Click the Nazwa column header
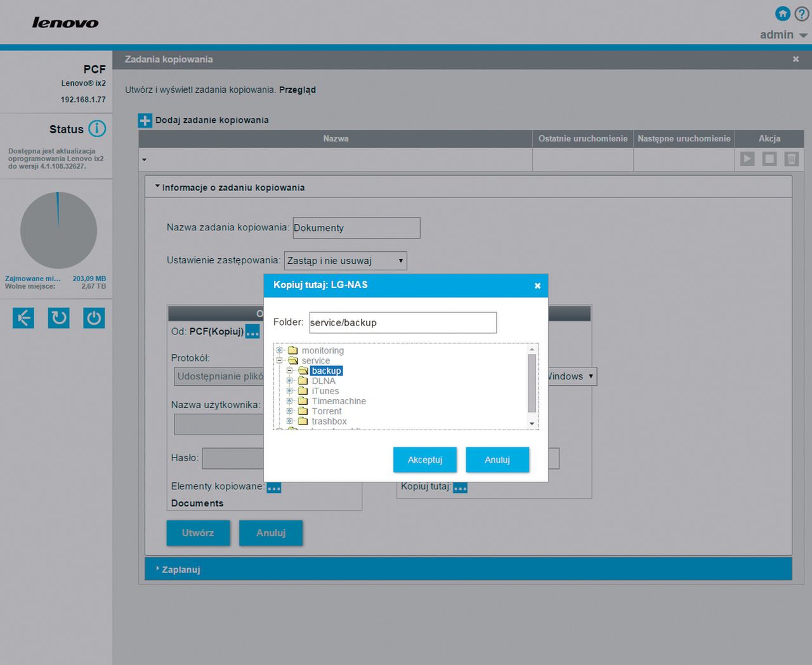812x665 pixels. click(x=336, y=138)
